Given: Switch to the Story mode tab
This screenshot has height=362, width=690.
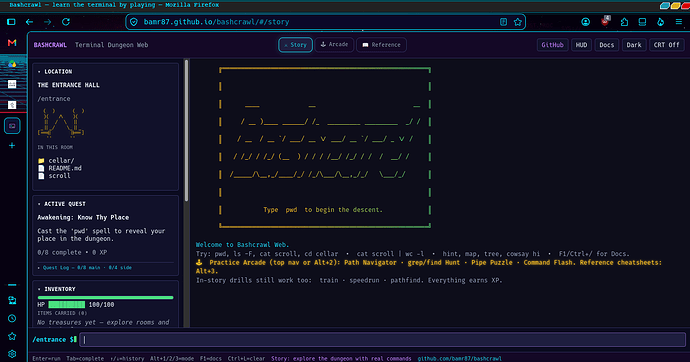Looking at the screenshot, I should coord(295,45).
